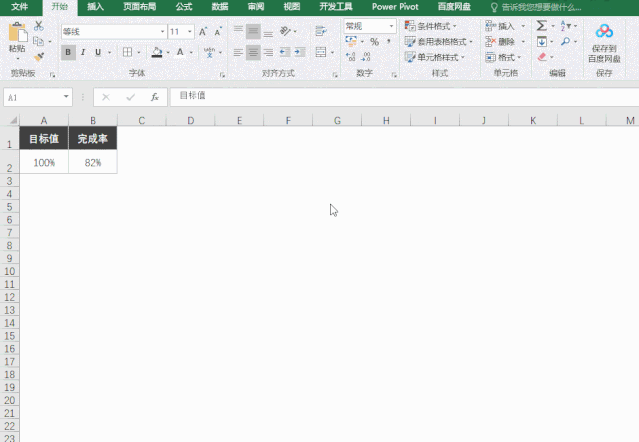Click the 格式 format cells button
The width and height of the screenshot is (639, 442).
pos(503,57)
